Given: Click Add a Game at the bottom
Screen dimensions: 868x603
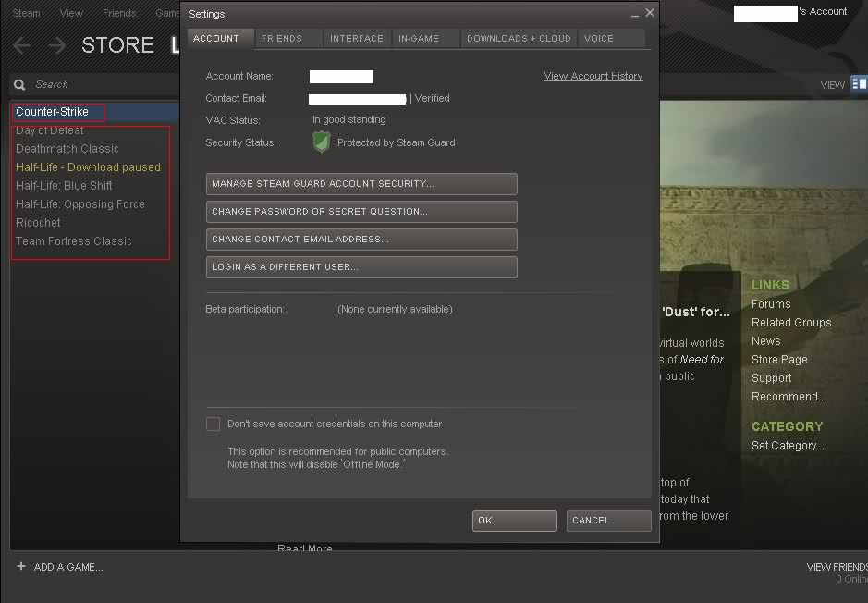Looking at the screenshot, I should pos(68,567).
